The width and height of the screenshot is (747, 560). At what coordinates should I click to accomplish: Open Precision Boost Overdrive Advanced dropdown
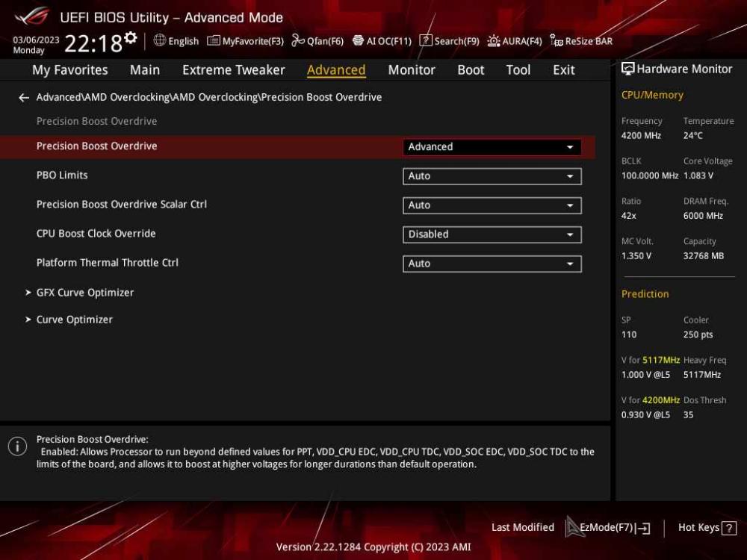point(492,147)
